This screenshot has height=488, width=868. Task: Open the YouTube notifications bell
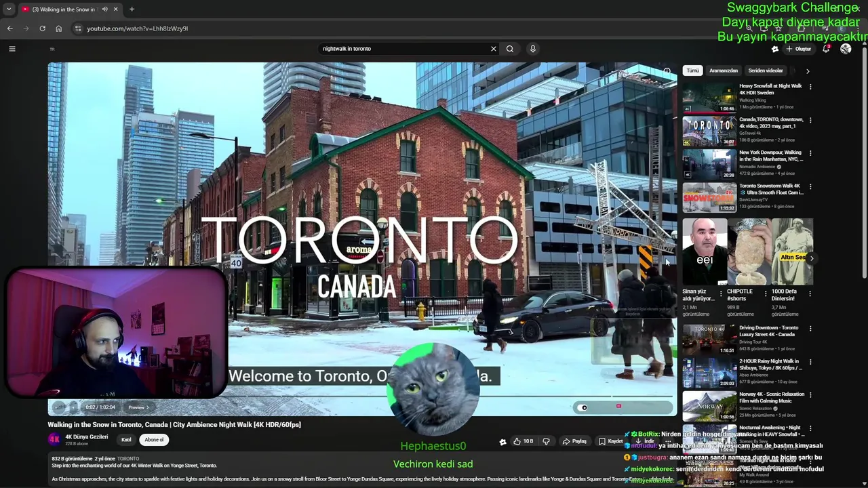click(826, 49)
